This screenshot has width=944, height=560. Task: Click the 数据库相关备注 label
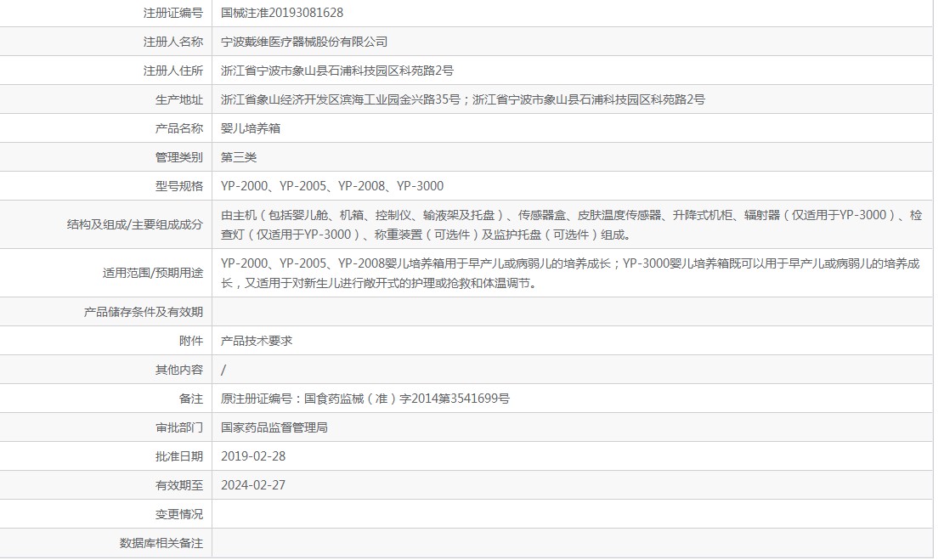(x=161, y=543)
